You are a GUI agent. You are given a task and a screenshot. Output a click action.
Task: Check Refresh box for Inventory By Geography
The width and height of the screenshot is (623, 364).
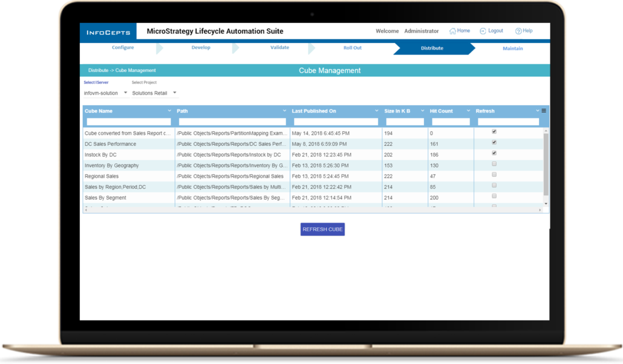coord(494,164)
